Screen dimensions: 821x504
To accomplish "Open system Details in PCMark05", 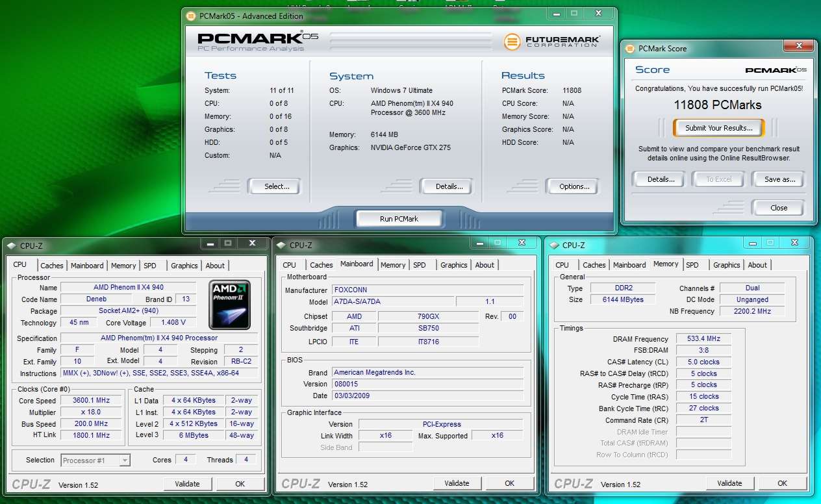I will tap(446, 186).
